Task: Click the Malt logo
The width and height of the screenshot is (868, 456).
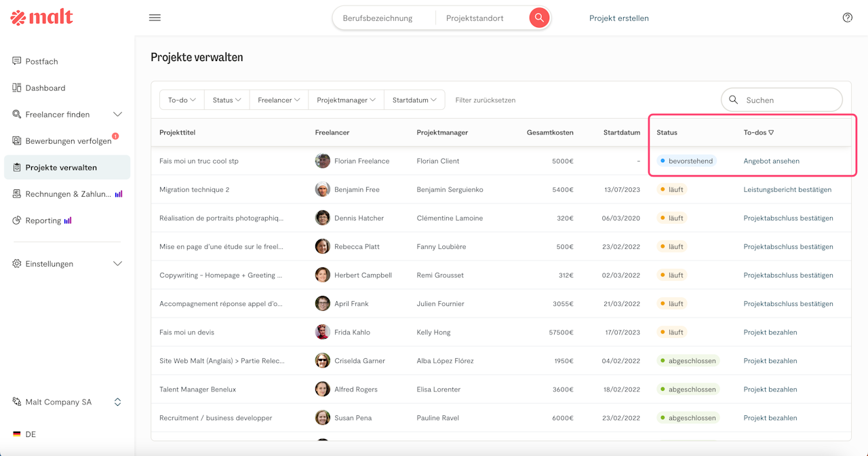Action: [41, 18]
